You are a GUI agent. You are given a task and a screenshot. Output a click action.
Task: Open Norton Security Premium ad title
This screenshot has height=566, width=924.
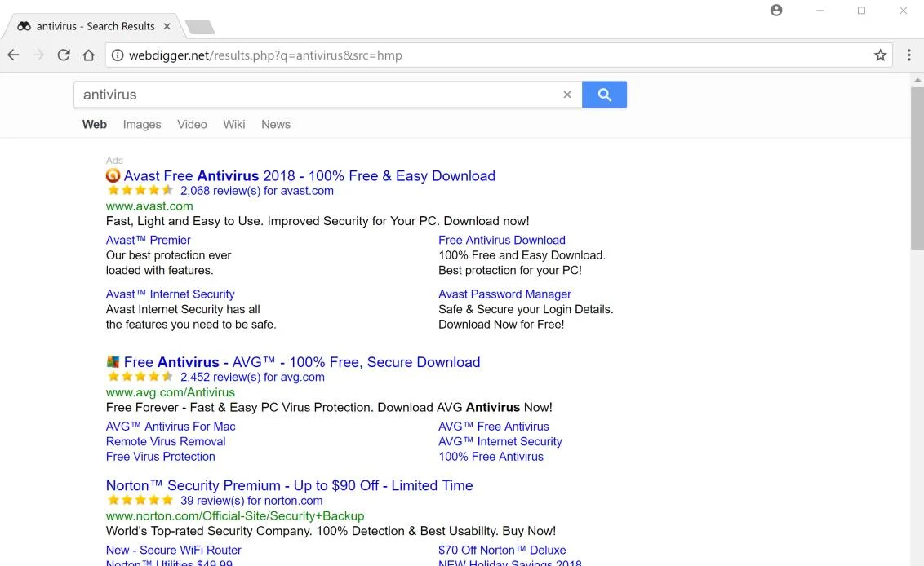[289, 485]
